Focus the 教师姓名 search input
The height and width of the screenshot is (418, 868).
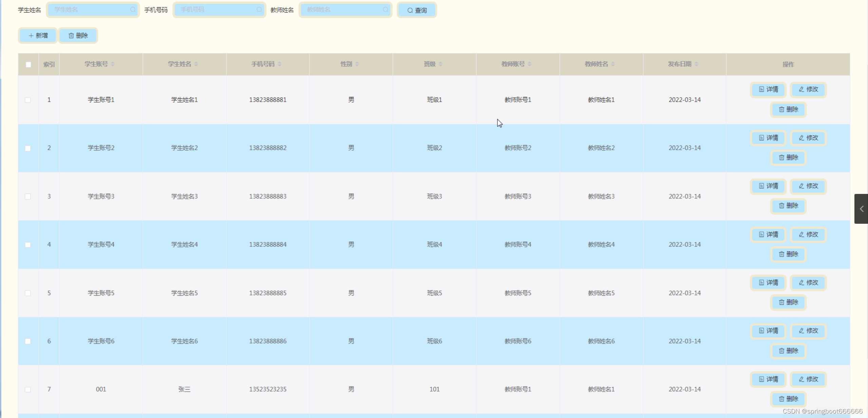(343, 10)
